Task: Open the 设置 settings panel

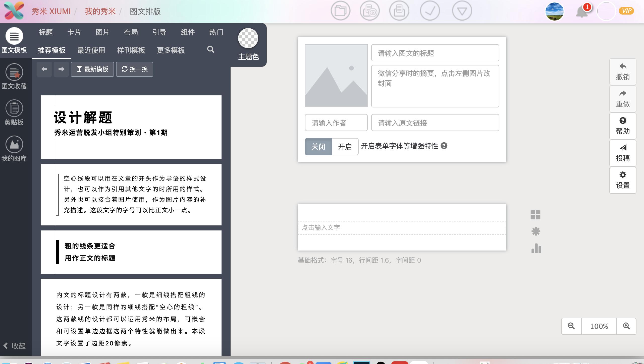Action: pyautogui.click(x=622, y=180)
